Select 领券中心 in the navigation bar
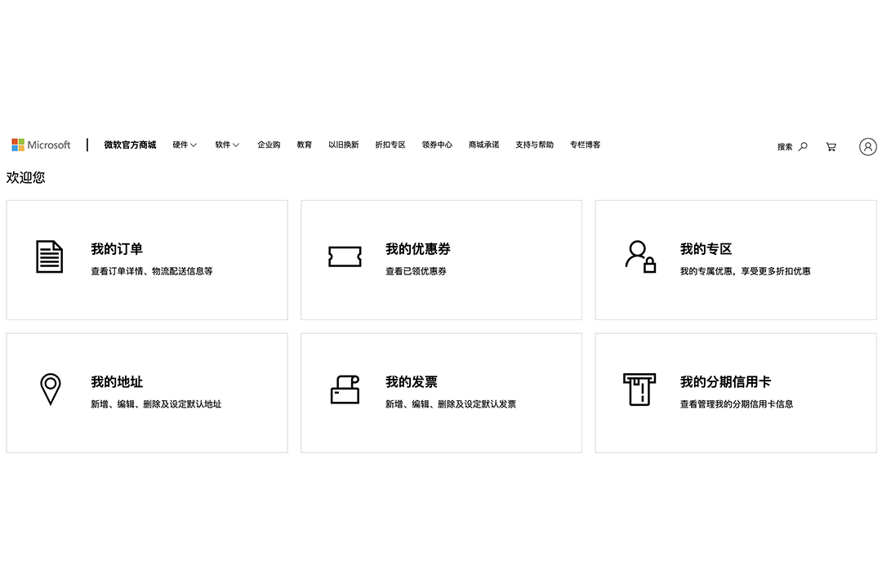Screen dimensions: 882x588 coord(437,144)
